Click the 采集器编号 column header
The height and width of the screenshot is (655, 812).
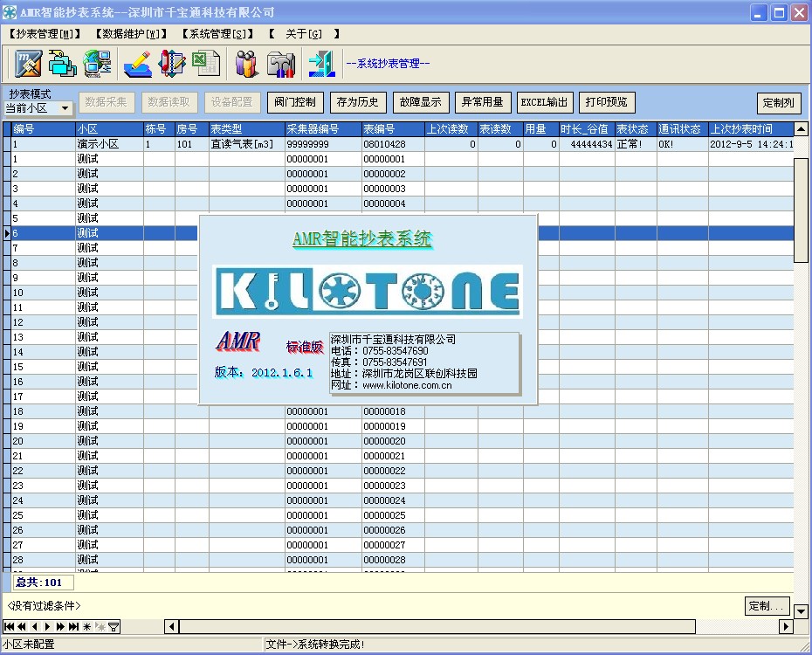coord(323,129)
